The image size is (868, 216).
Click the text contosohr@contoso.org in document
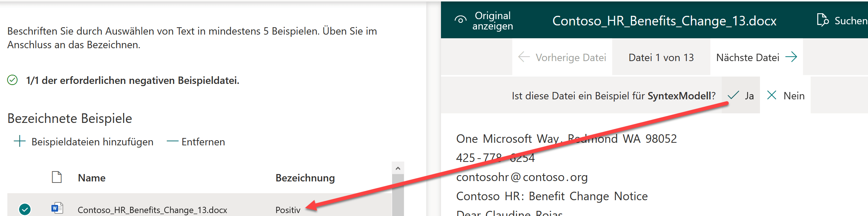(522, 177)
